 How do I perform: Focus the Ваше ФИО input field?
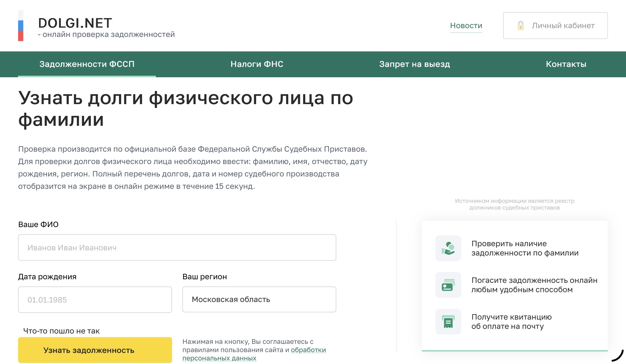(177, 247)
